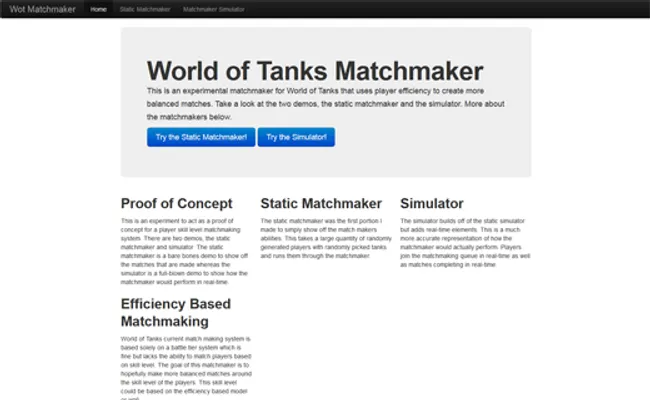Click the Proof of Concept heading

[176, 204]
